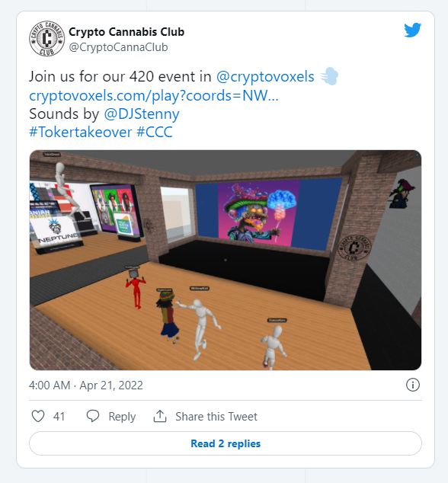Click the wind puff emoji after @cryptovoxels

pos(329,76)
